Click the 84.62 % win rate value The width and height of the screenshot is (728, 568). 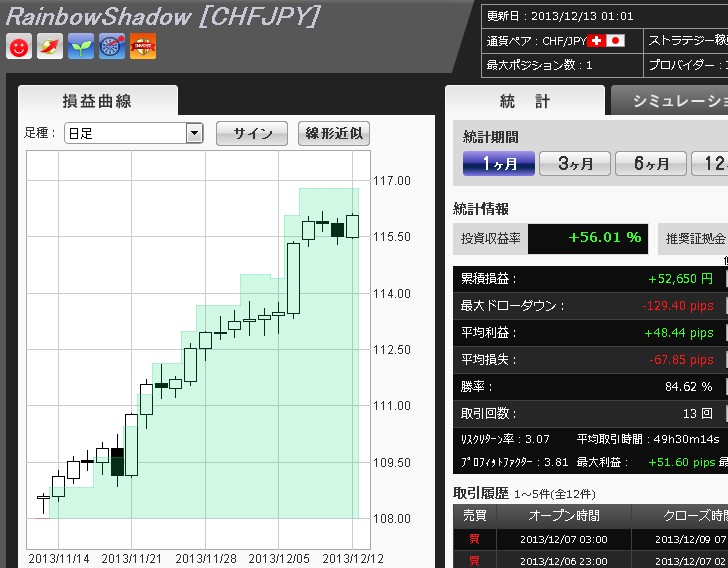[x=689, y=386]
